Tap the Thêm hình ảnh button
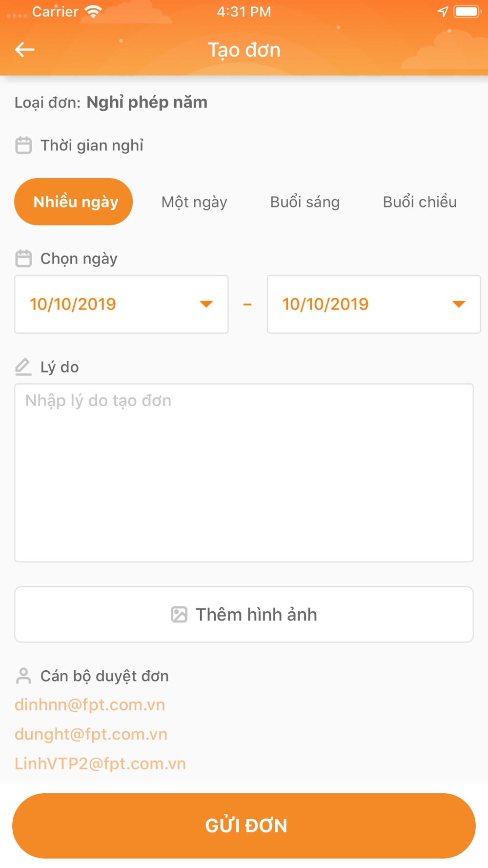 (x=244, y=614)
